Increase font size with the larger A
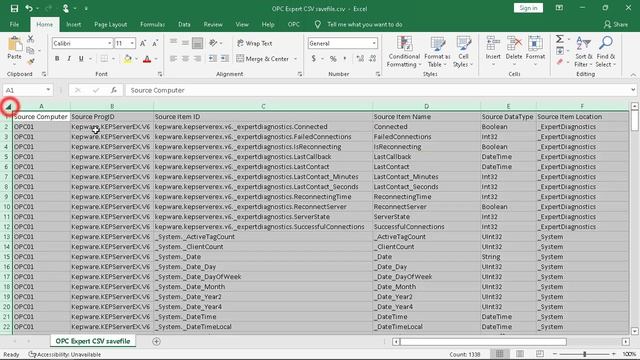 point(143,43)
